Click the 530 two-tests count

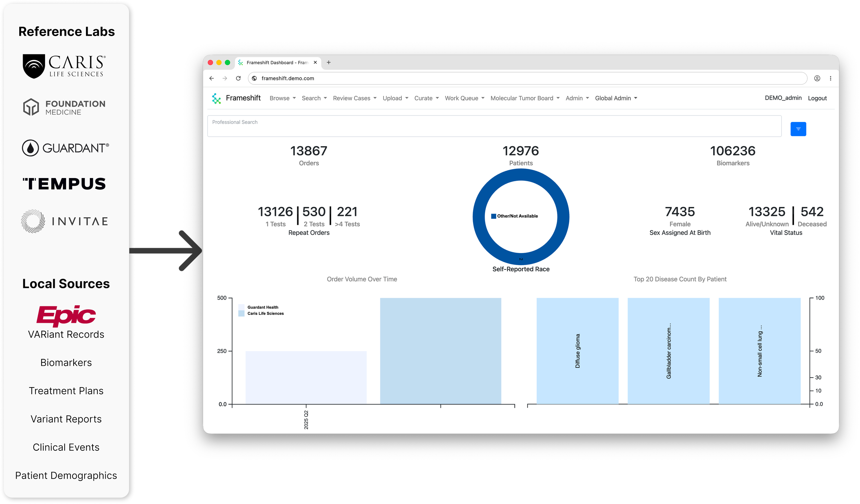tap(314, 212)
